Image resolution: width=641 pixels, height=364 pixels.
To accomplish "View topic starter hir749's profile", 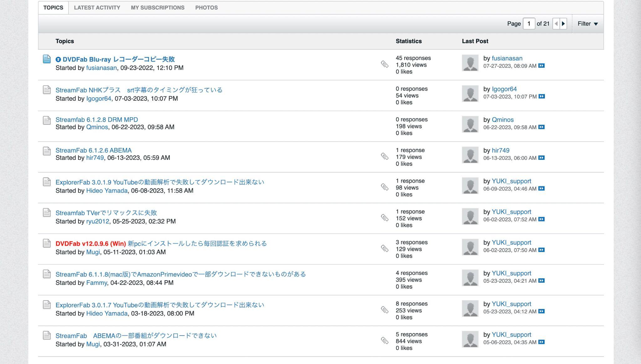I will pyautogui.click(x=95, y=158).
